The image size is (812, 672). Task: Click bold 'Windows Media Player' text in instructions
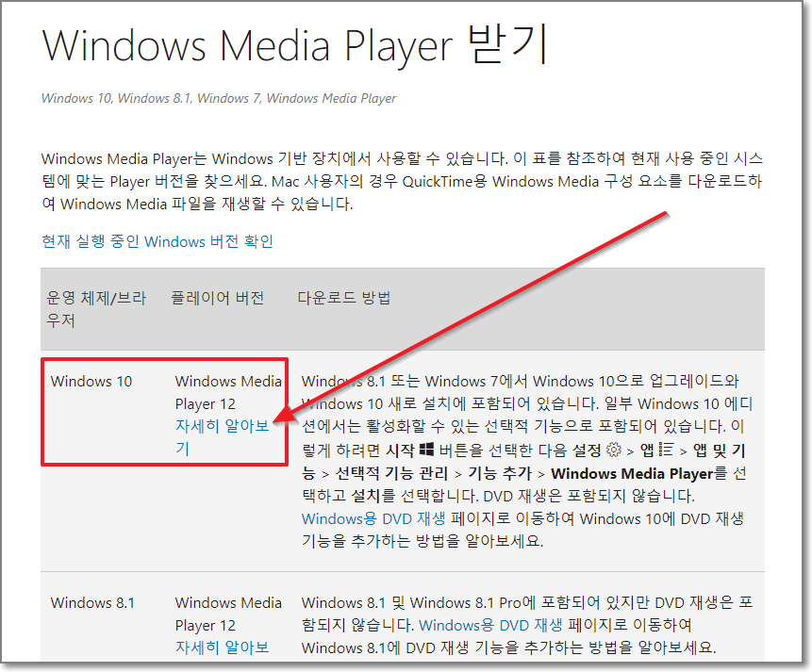632,474
